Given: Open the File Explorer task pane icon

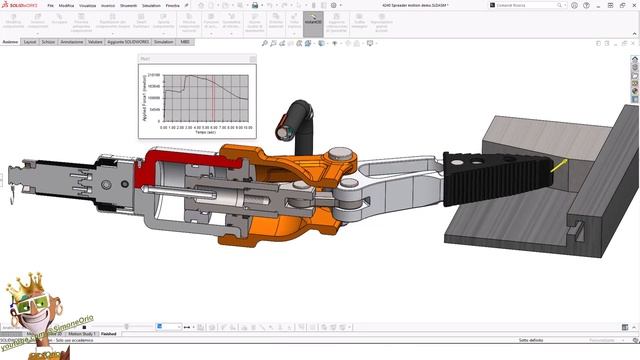Looking at the screenshot, I should 635,76.
